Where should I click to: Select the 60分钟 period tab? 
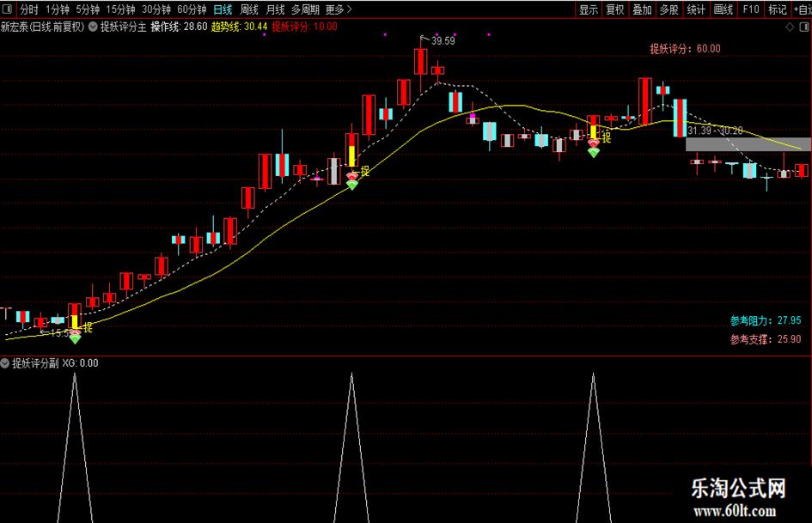(192, 9)
